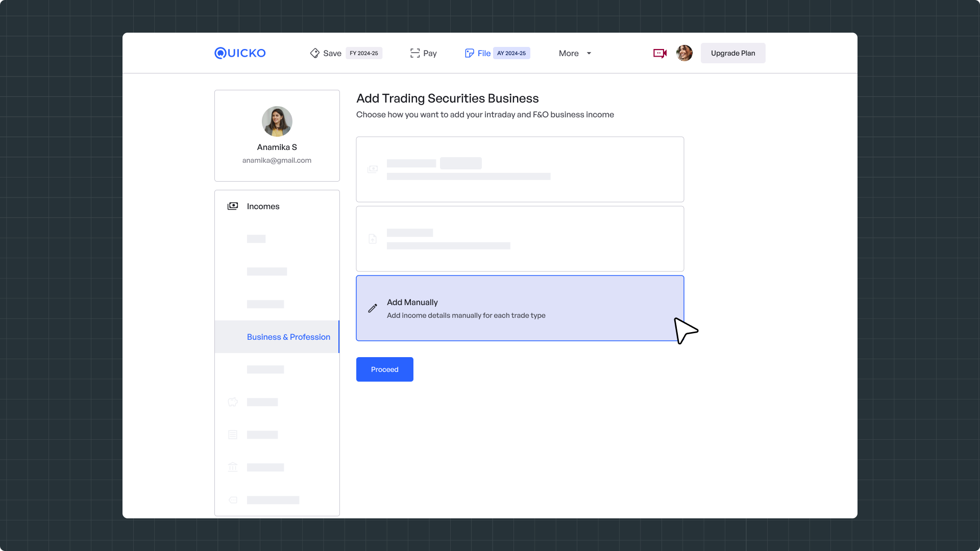The image size is (980, 551).
Task: Click the pencil icon on Add Manually
Action: [373, 308]
